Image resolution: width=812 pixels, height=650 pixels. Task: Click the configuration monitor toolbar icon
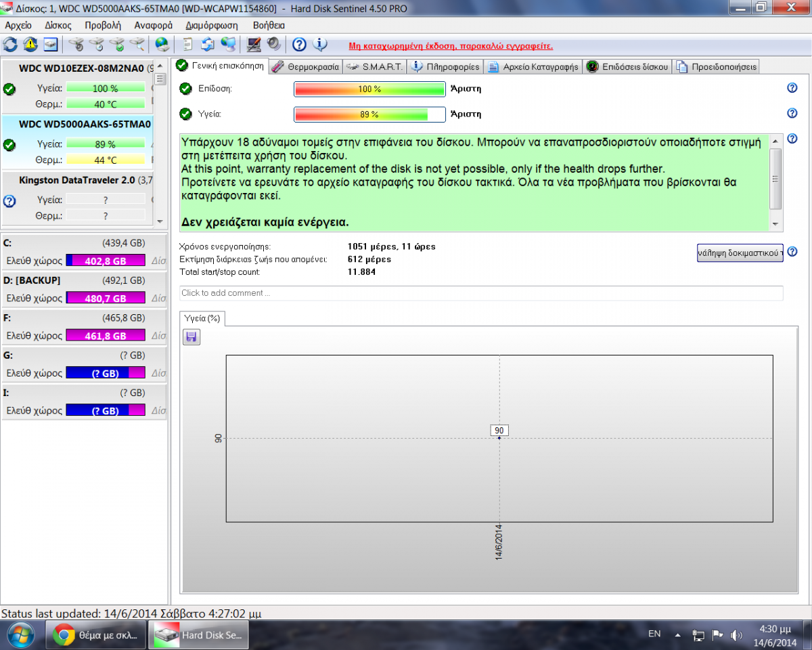(x=254, y=45)
